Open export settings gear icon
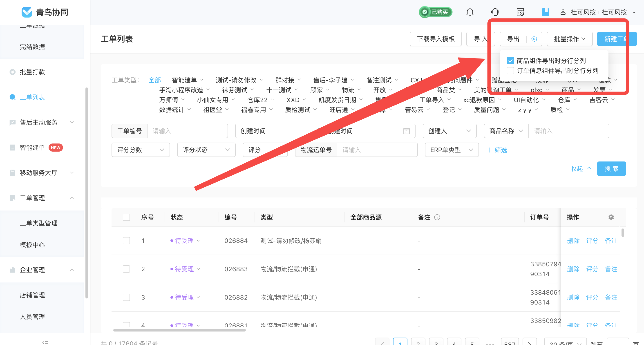The width and height of the screenshot is (644, 345). tap(534, 39)
